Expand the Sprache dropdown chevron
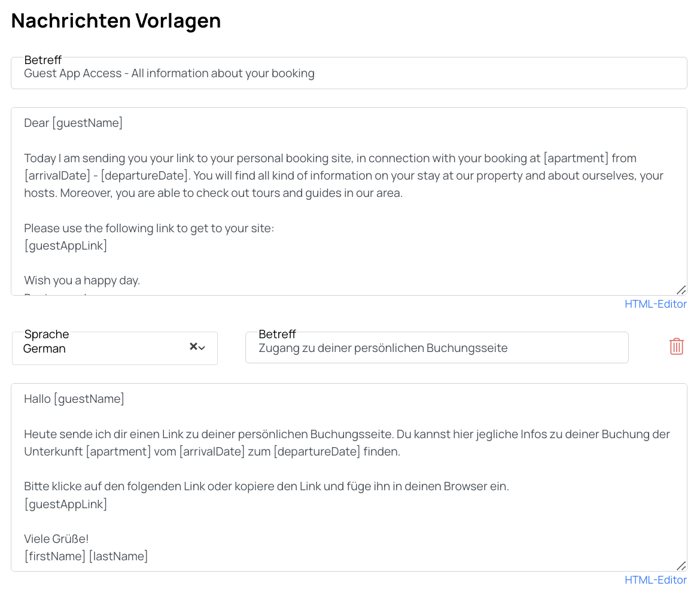Image resolution: width=700 pixels, height=595 pixels. click(202, 348)
